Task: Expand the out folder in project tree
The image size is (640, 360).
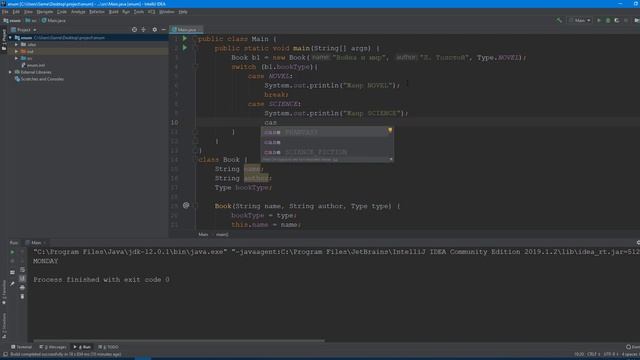Action: pyautogui.click(x=16, y=51)
